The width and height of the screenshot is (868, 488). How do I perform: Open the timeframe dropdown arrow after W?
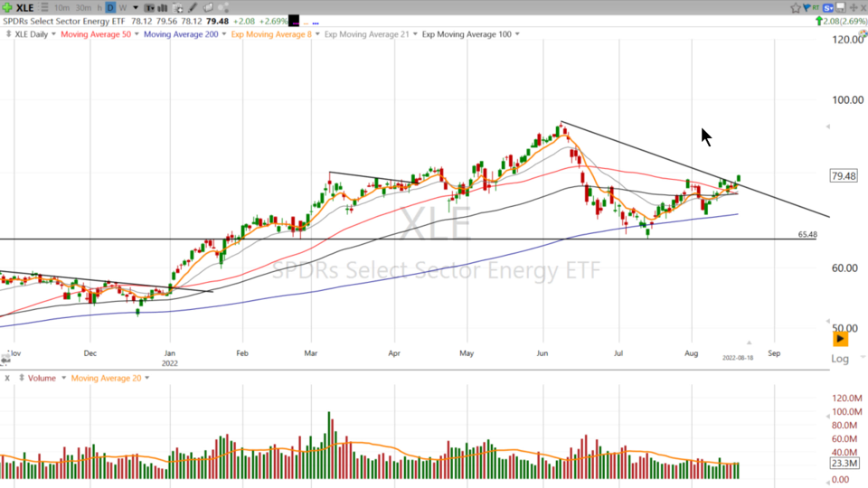click(136, 8)
